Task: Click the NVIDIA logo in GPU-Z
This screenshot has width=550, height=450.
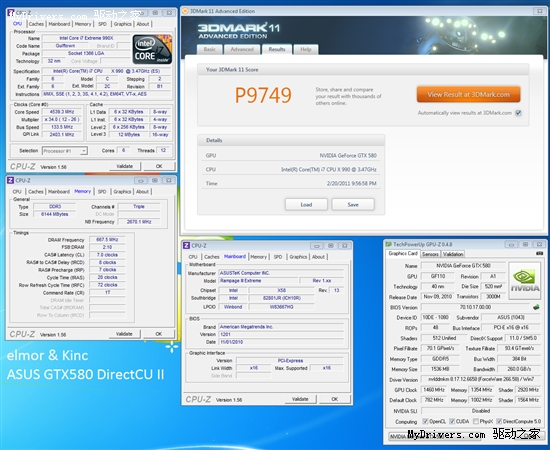Action: (524, 281)
